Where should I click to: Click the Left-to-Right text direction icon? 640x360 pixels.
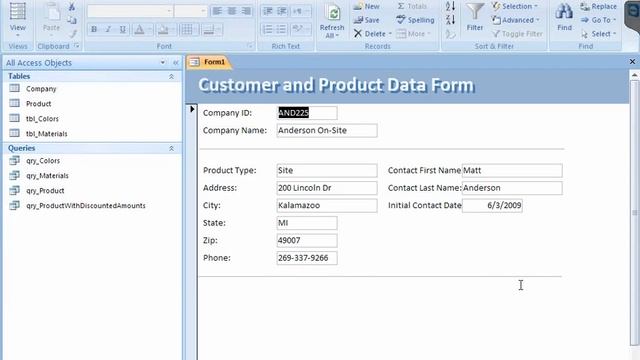300,11
